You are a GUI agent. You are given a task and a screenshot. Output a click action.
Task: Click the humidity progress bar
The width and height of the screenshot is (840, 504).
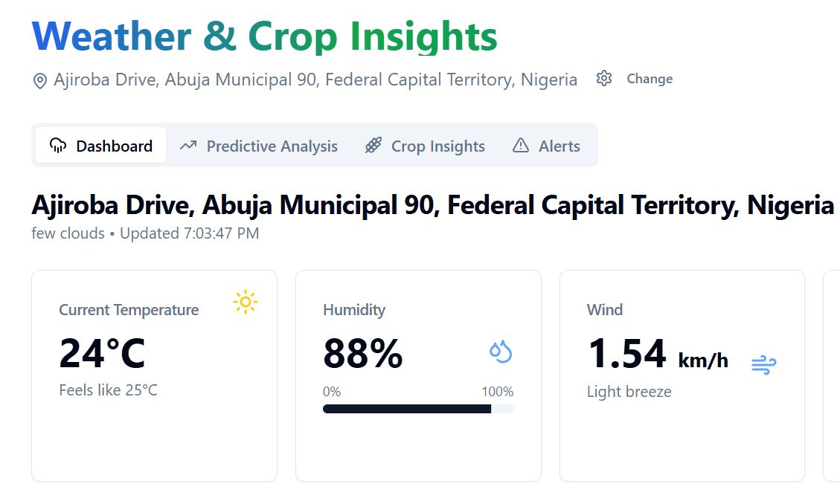pyautogui.click(x=418, y=409)
